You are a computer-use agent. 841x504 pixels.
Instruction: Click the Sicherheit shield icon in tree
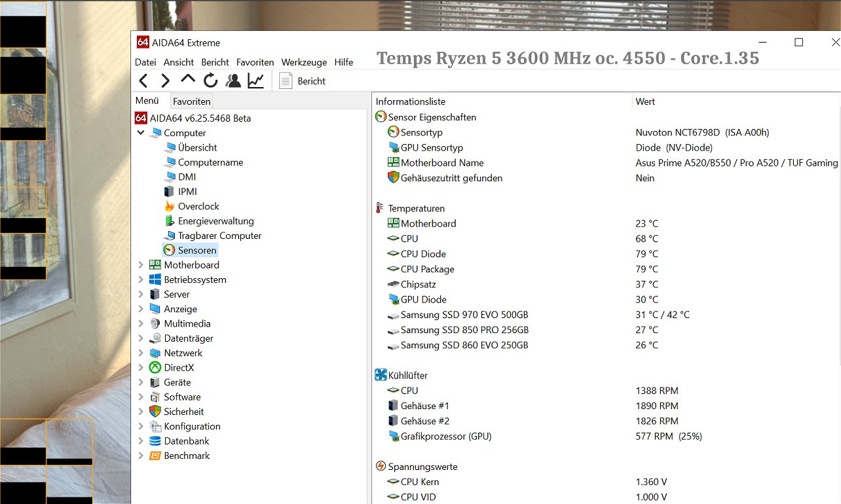pyautogui.click(x=155, y=412)
